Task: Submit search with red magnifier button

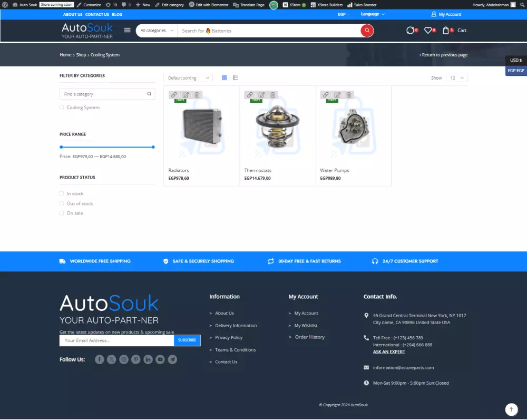Action: (x=367, y=31)
